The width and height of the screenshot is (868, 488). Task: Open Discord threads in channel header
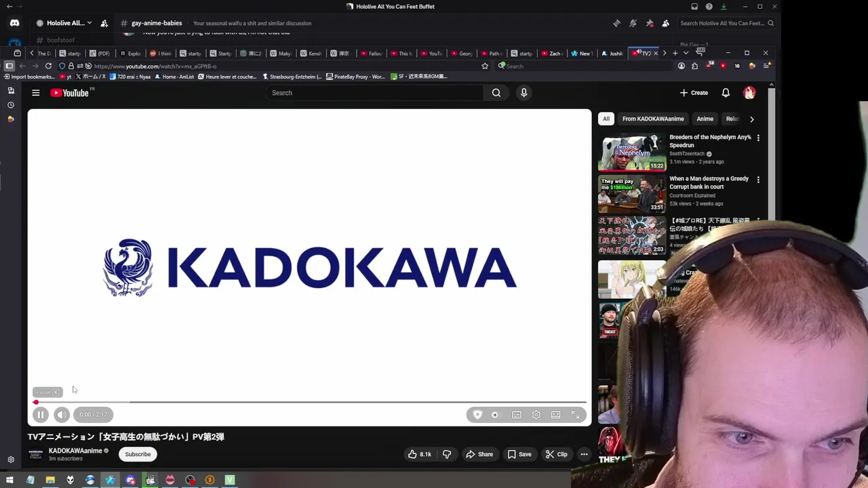tap(616, 23)
